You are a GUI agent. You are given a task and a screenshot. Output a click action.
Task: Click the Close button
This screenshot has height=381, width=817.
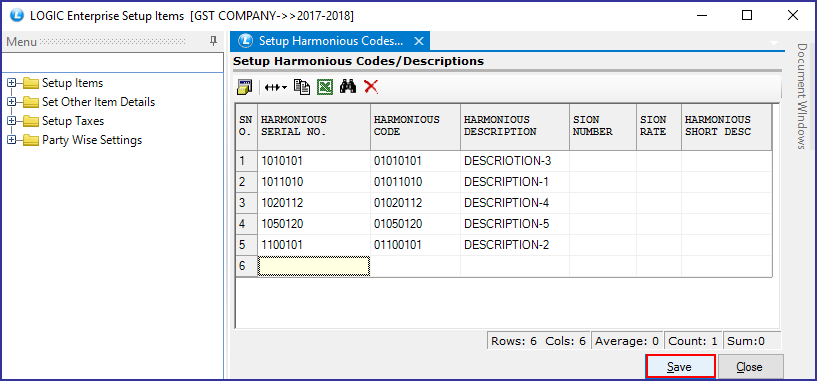(x=750, y=367)
